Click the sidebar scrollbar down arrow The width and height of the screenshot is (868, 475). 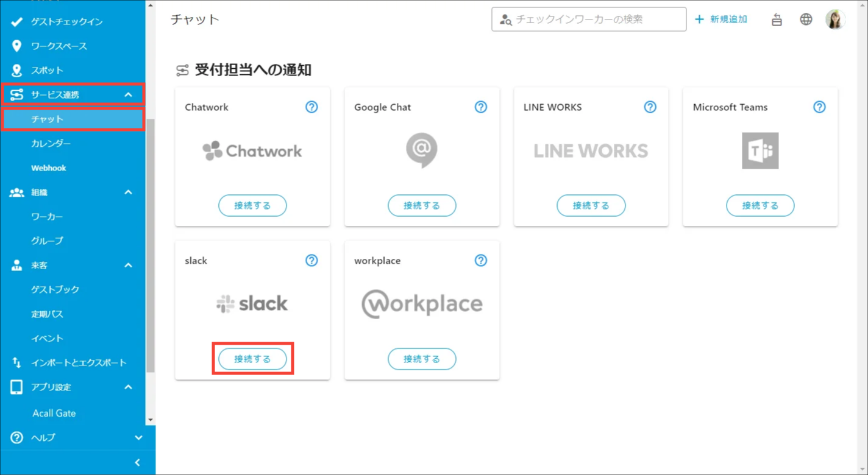151,420
